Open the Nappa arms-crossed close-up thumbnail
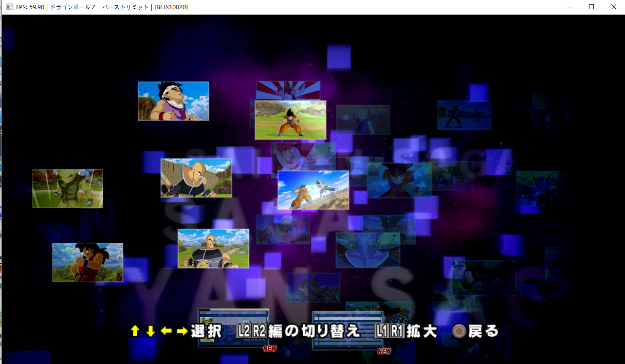 point(196,178)
